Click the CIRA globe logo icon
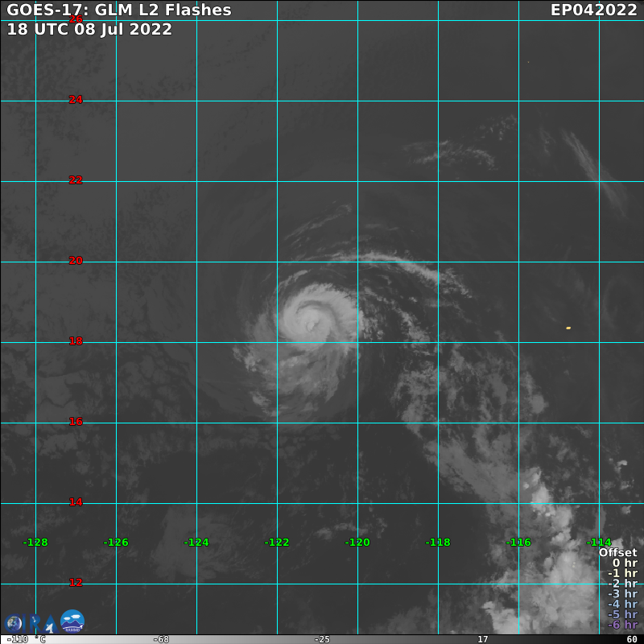Image resolution: width=644 pixels, height=644 pixels. pyautogui.click(x=14, y=623)
